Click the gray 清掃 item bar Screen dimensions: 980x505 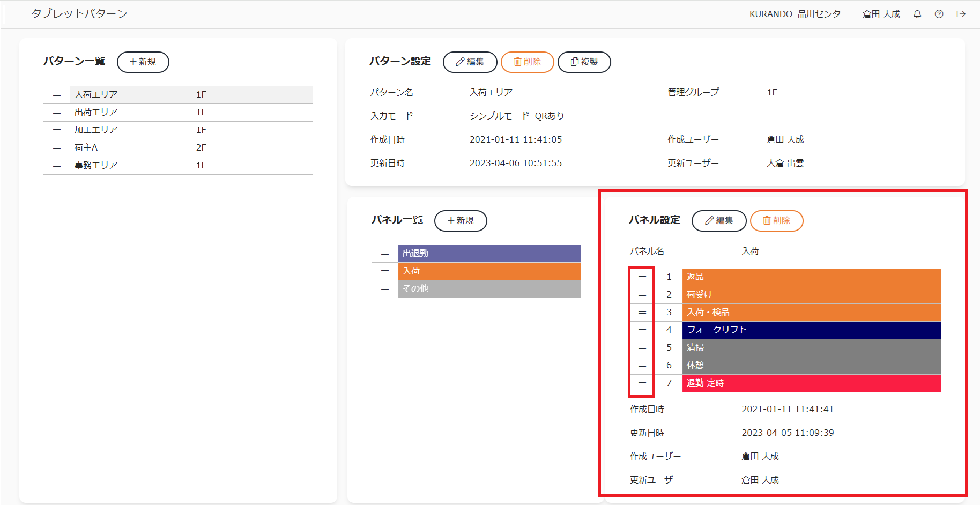(812, 348)
